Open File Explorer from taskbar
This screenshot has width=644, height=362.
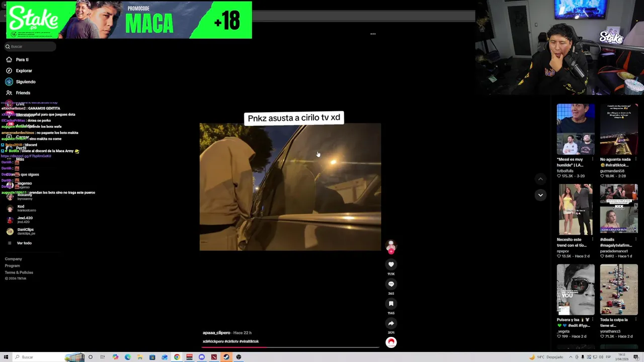pyautogui.click(x=140, y=357)
